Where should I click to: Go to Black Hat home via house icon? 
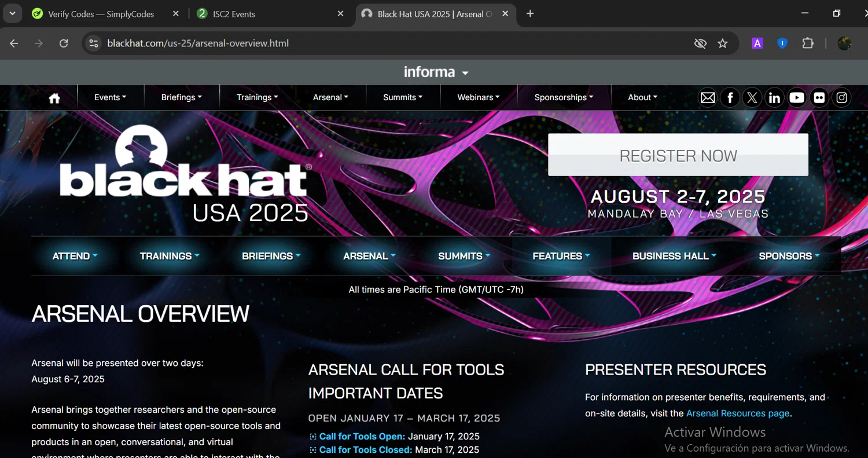(54, 98)
